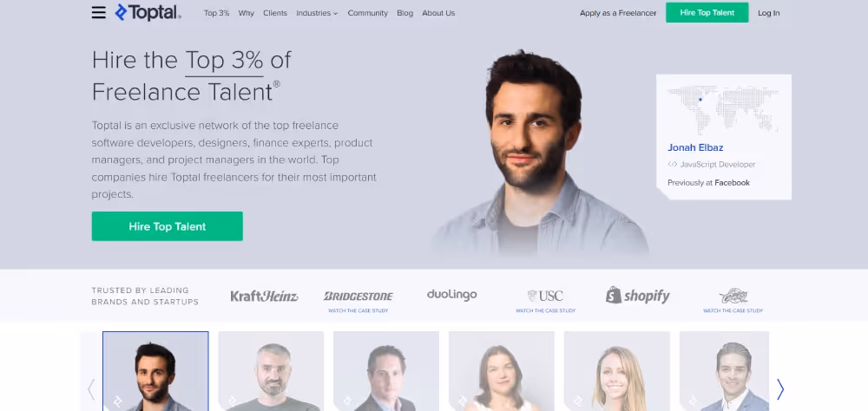Open Apply as a Freelancer link

pyautogui.click(x=618, y=13)
